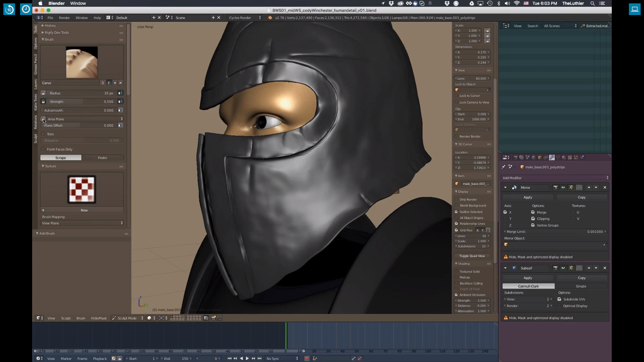Click the World properties tab icon
This screenshot has width=644, height=362.
(534, 157)
